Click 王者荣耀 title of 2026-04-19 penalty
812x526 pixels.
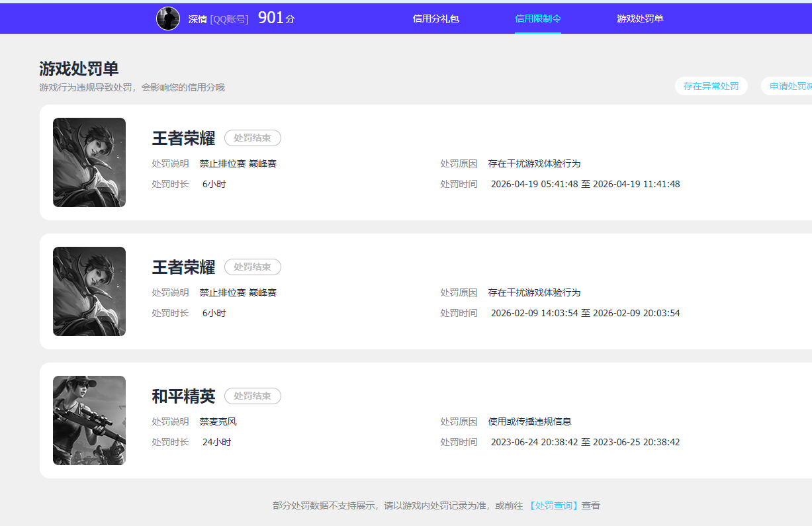point(183,138)
